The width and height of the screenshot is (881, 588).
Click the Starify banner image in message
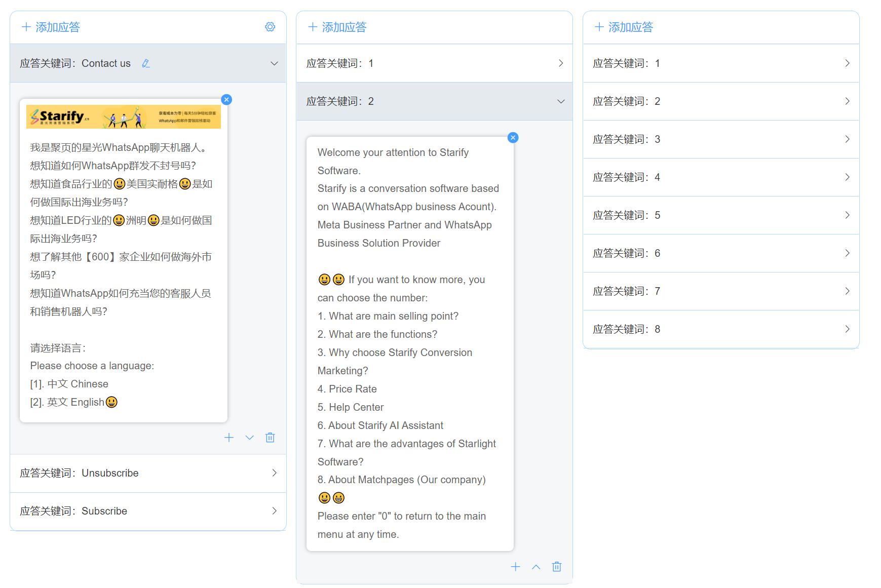124,117
